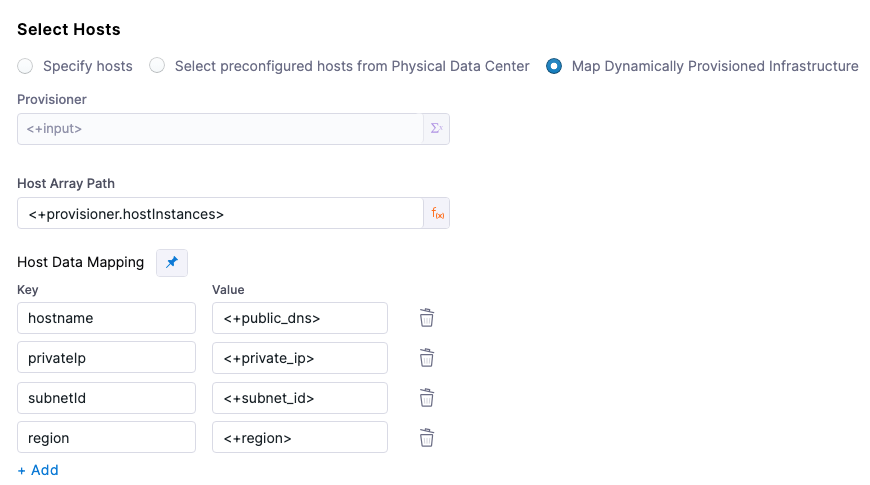This screenshot has width=870, height=485.
Task: Remove the subnetId mapping row
Action: point(426,398)
